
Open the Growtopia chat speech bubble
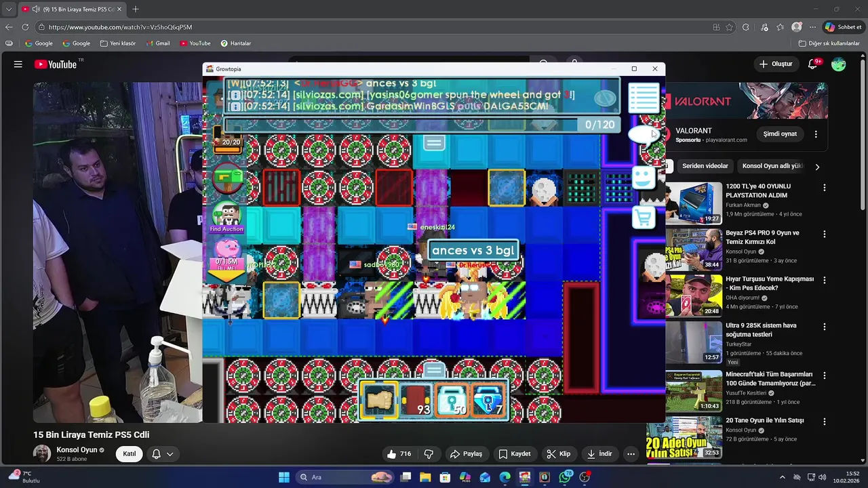click(643, 135)
